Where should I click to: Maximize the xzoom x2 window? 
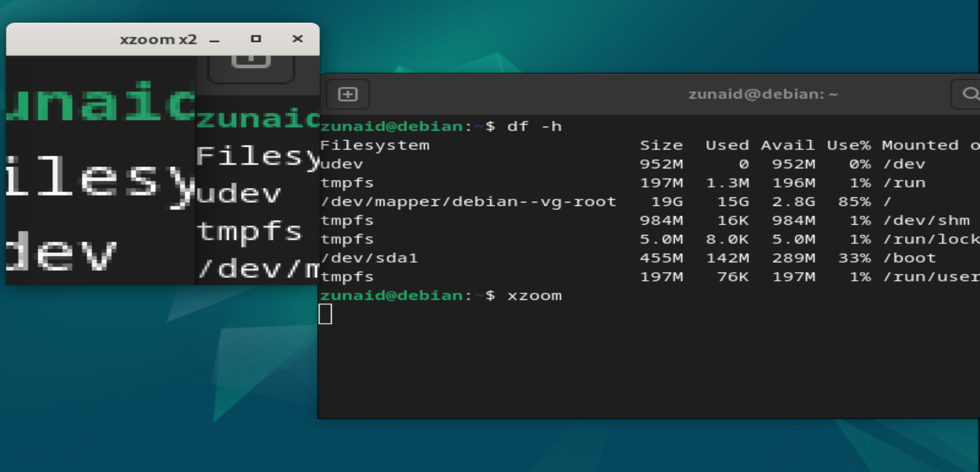point(256,39)
